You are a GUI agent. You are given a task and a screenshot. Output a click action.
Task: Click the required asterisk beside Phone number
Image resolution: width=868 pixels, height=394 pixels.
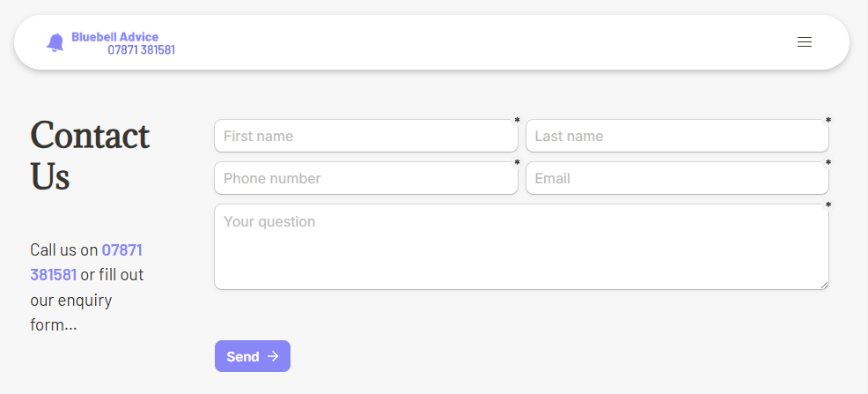pyautogui.click(x=518, y=163)
